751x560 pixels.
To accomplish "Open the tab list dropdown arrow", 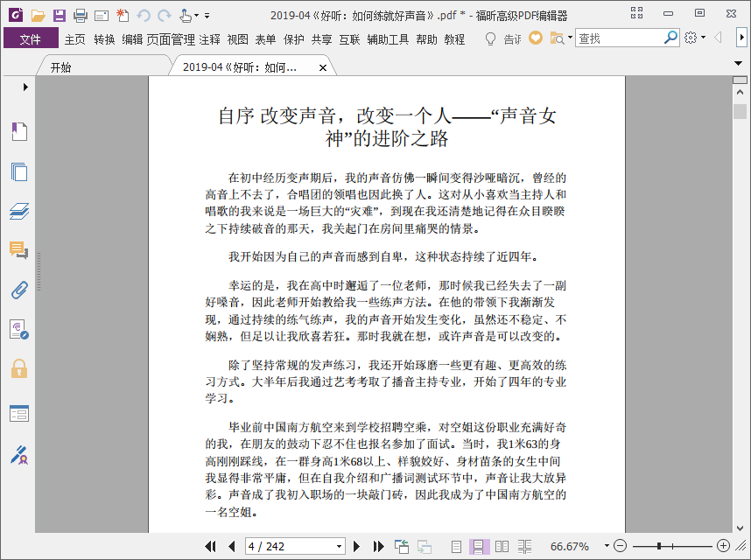I will coord(738,63).
